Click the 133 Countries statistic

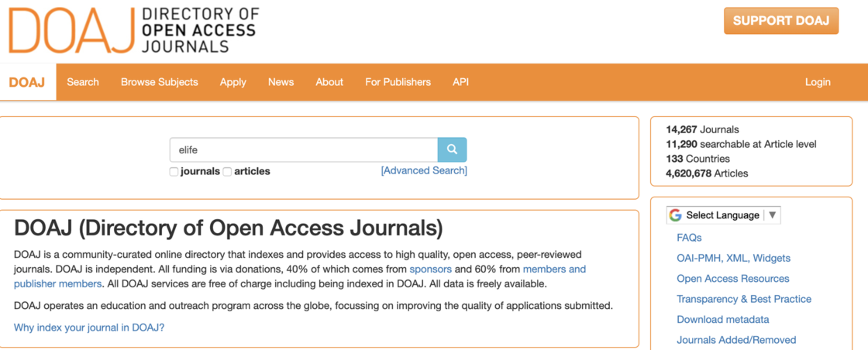(697, 159)
